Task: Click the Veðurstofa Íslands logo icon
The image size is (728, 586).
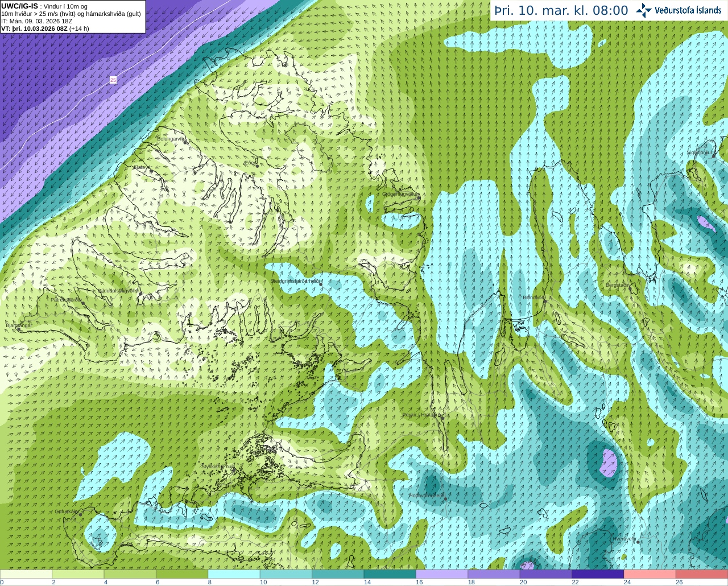Action: point(644,10)
